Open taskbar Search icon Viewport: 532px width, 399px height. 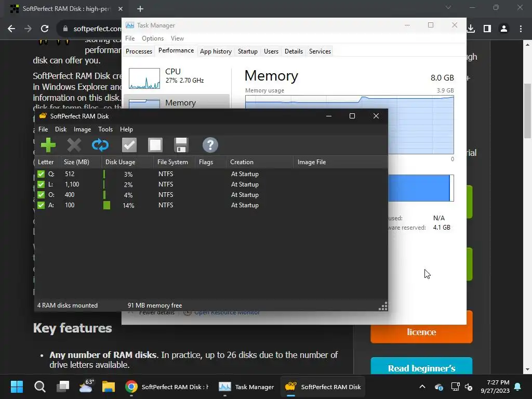pyautogui.click(x=39, y=387)
